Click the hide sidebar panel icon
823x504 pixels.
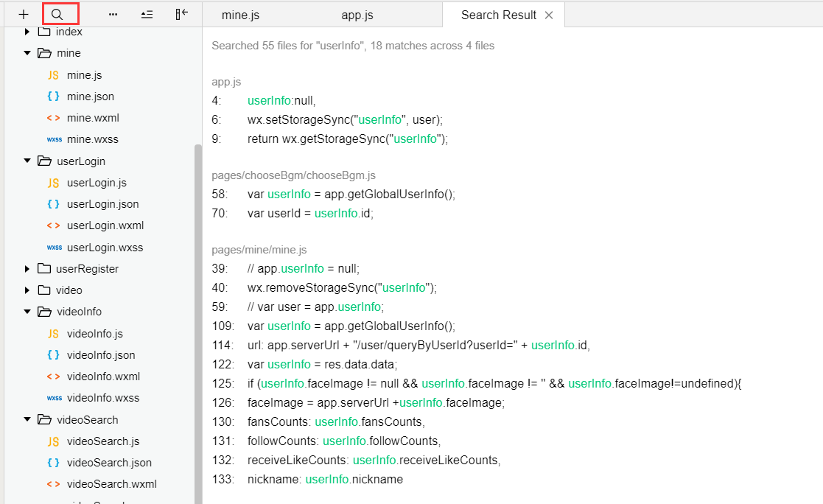(181, 14)
